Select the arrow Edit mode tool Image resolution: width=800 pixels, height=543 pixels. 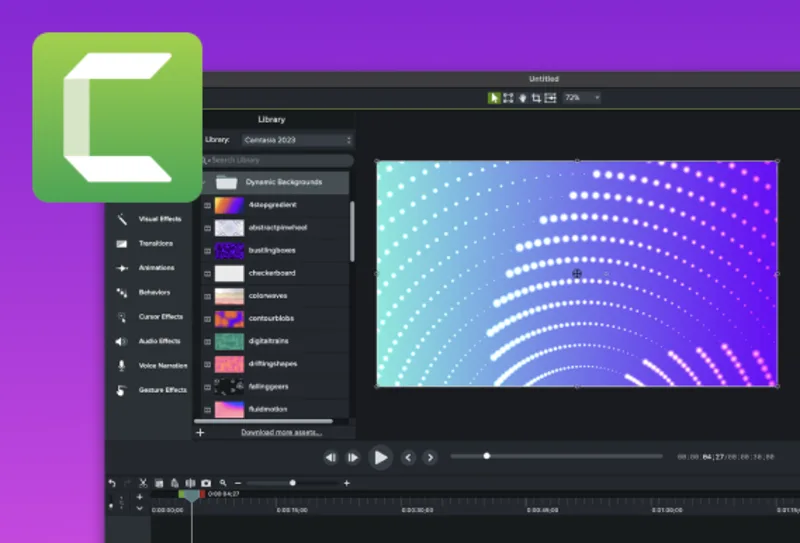click(494, 98)
